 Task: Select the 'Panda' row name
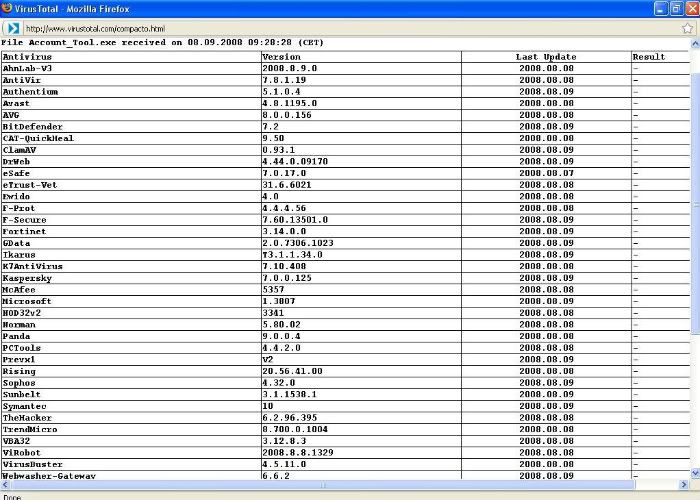(x=16, y=336)
